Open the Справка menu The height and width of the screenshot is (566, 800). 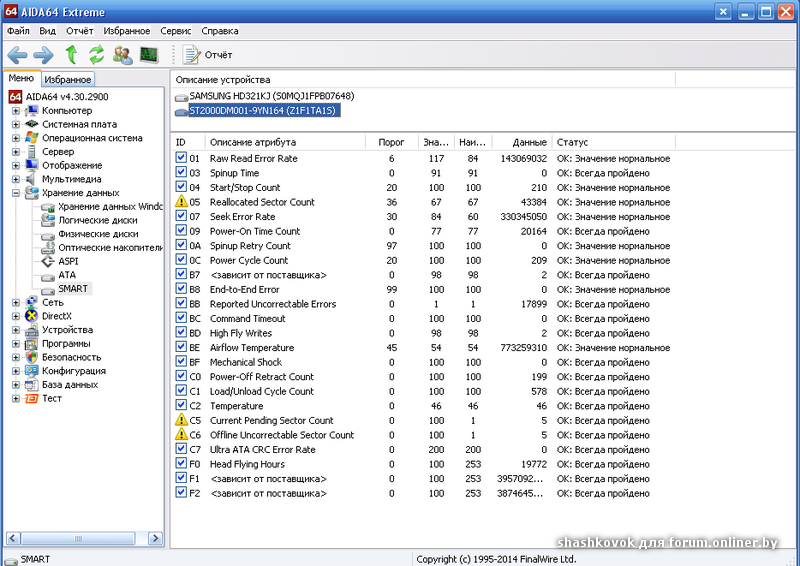point(219,31)
